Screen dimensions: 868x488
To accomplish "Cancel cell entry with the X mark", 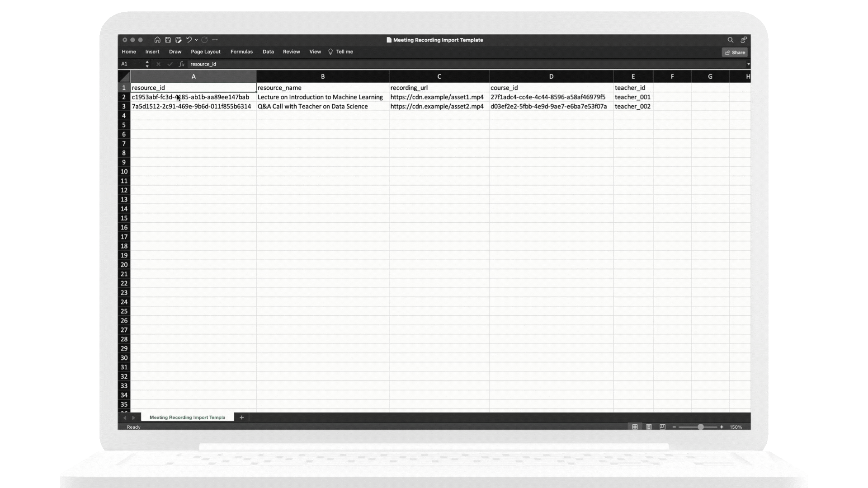I will pyautogui.click(x=158, y=64).
